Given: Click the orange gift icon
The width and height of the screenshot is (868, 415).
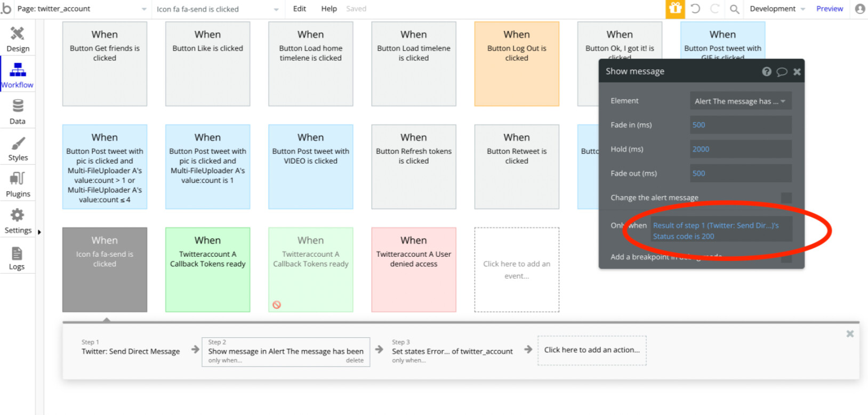Looking at the screenshot, I should (675, 9).
